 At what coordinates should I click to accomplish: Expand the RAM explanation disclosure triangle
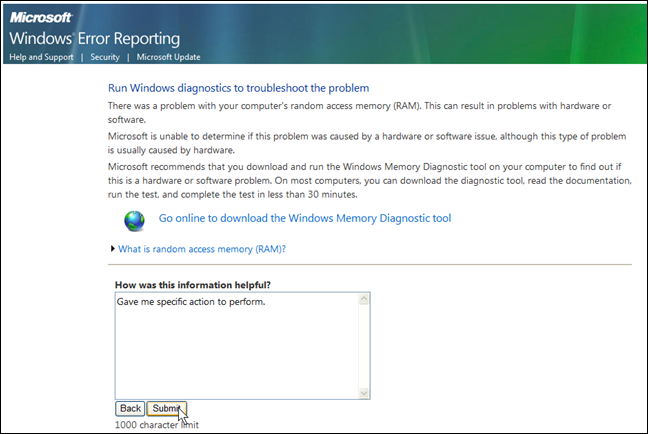point(112,248)
